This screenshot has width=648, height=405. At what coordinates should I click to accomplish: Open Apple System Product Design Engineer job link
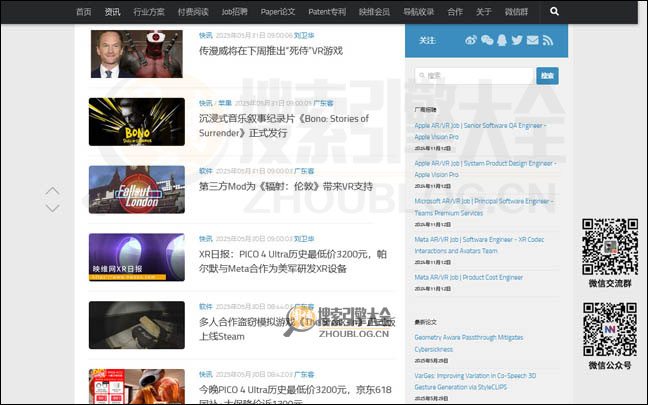485,169
